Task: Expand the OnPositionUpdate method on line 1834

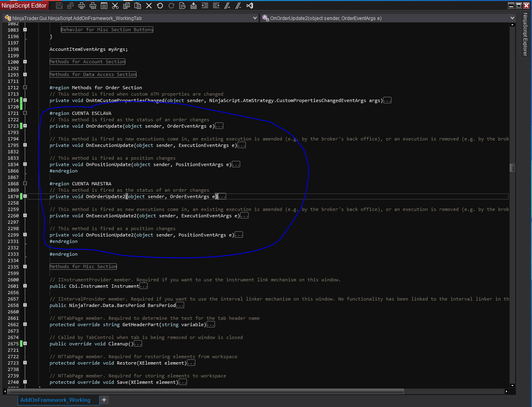Action: coord(25,164)
